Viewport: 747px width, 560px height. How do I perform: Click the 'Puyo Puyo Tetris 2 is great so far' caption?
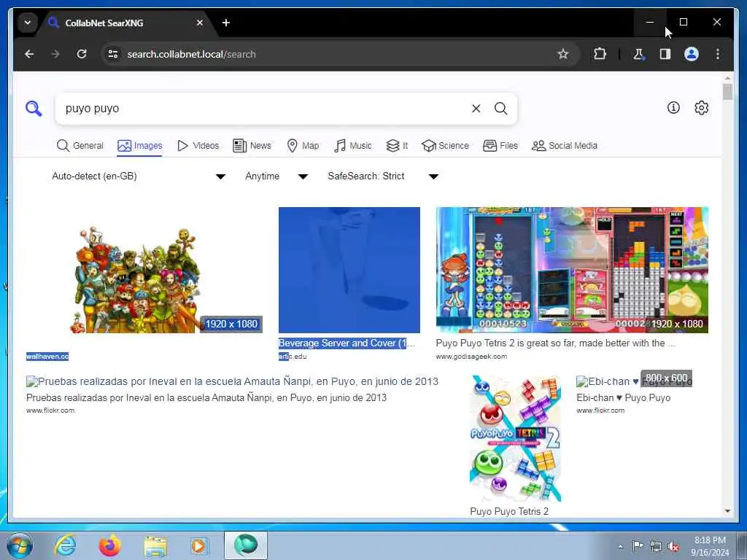[555, 343]
